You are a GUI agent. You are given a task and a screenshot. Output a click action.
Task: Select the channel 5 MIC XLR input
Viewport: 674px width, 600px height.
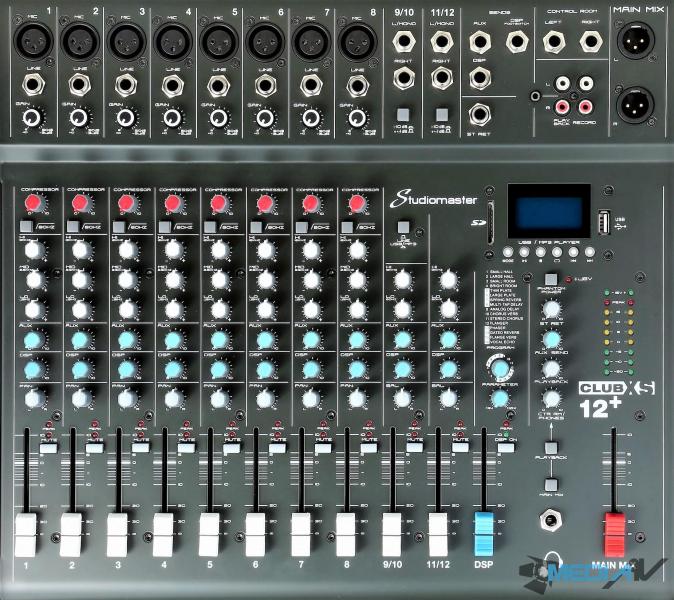click(219, 41)
